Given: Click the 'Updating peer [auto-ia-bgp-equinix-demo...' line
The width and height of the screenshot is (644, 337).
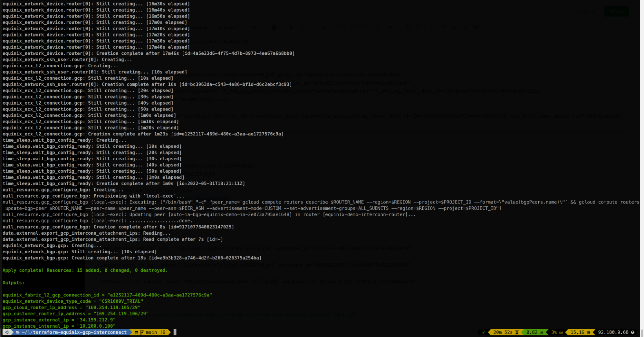Looking at the screenshot, I should [209, 215].
